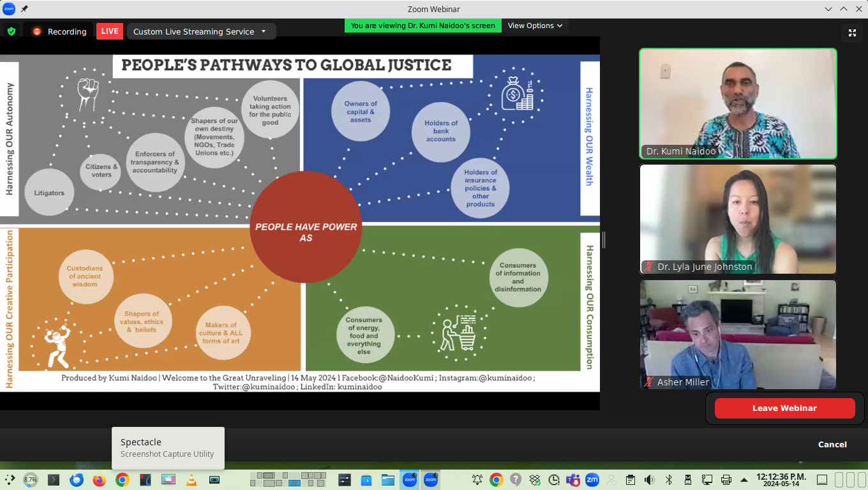Enter full screen using the expand icon
The image size is (868, 490).
pyautogui.click(x=852, y=33)
